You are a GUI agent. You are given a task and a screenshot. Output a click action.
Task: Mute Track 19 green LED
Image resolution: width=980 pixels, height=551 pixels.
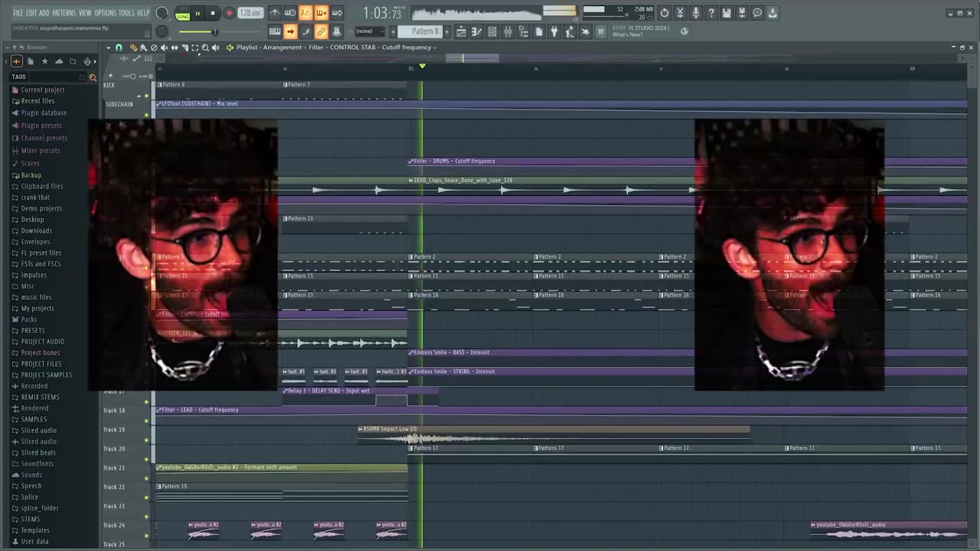point(146,439)
